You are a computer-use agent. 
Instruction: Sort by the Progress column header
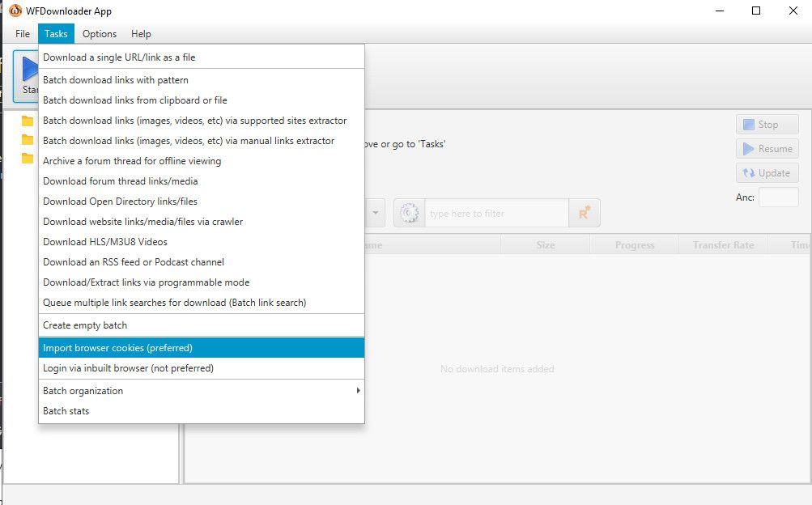635,244
